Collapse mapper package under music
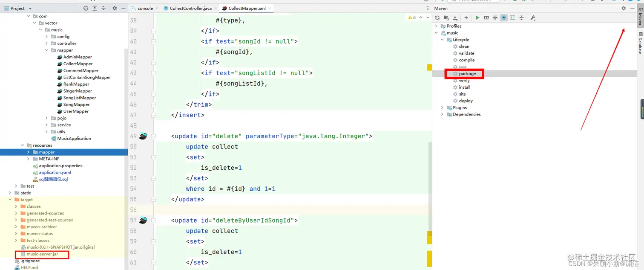644x270 pixels. [47, 50]
